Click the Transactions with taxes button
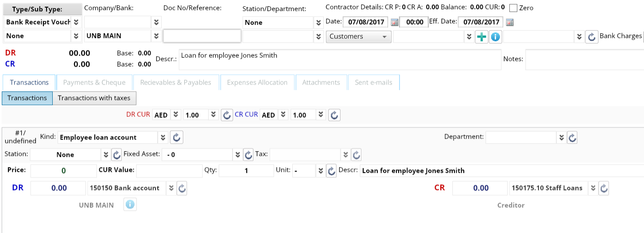The height and width of the screenshot is (233, 644). pos(94,98)
